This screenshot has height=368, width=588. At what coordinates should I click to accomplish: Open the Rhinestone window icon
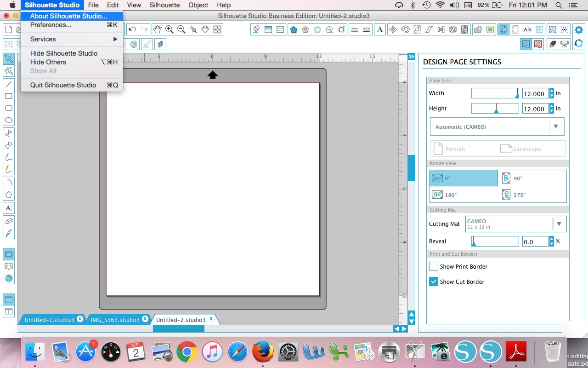(x=564, y=30)
